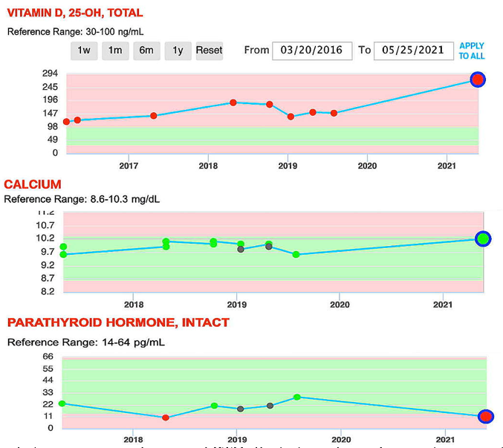Select the lowest Vitamin D point in early 2019
503x448 pixels.
click(291, 117)
